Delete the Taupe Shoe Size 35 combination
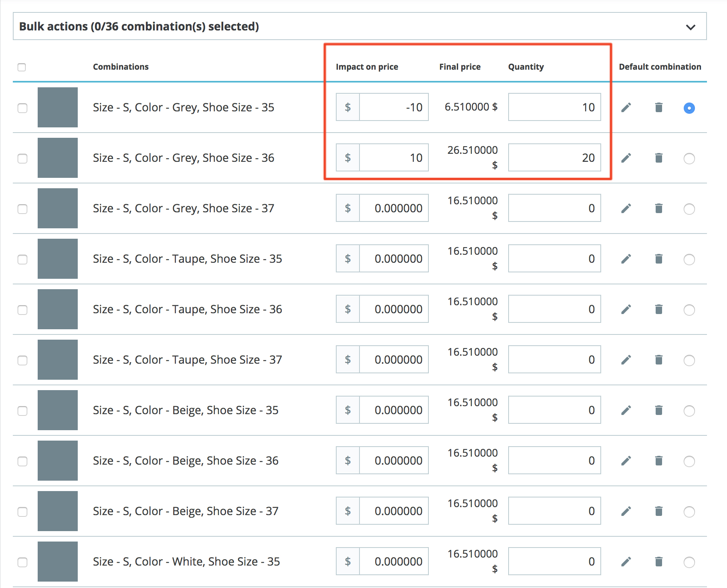The height and width of the screenshot is (588, 727). 658,259
